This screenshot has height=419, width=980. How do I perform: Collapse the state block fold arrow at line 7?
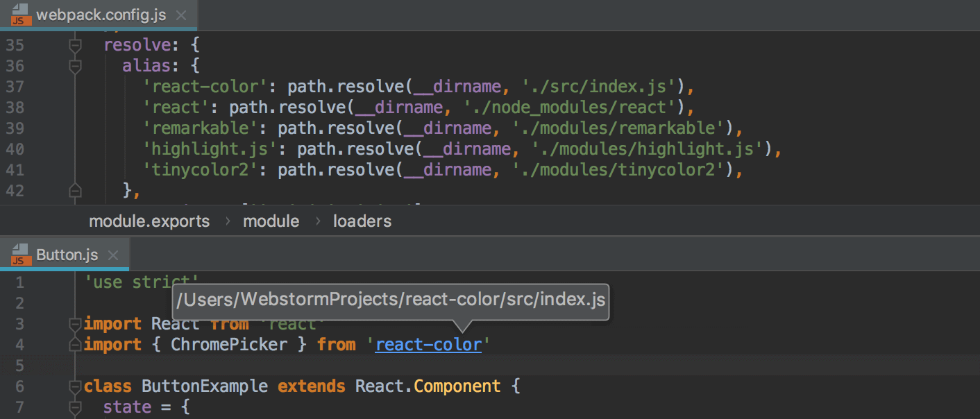tap(75, 409)
